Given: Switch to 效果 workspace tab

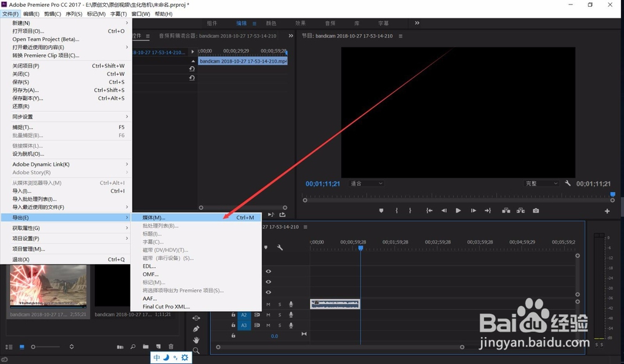Looking at the screenshot, I should click(x=301, y=23).
